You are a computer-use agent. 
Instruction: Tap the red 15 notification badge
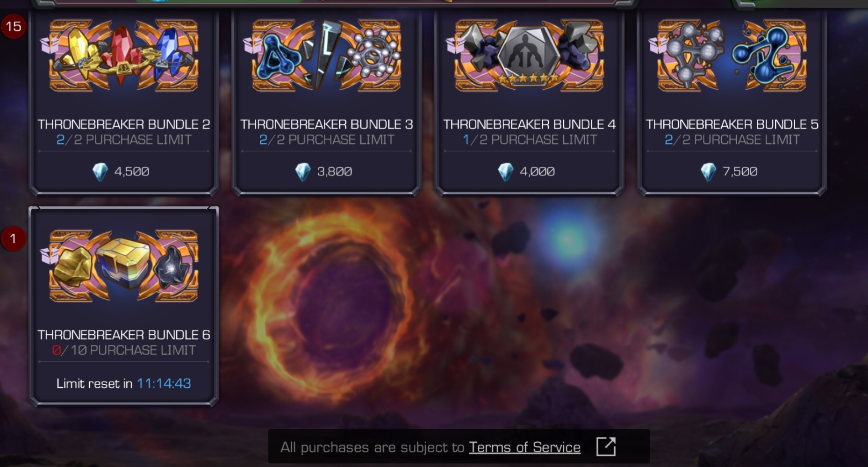pyautogui.click(x=13, y=26)
